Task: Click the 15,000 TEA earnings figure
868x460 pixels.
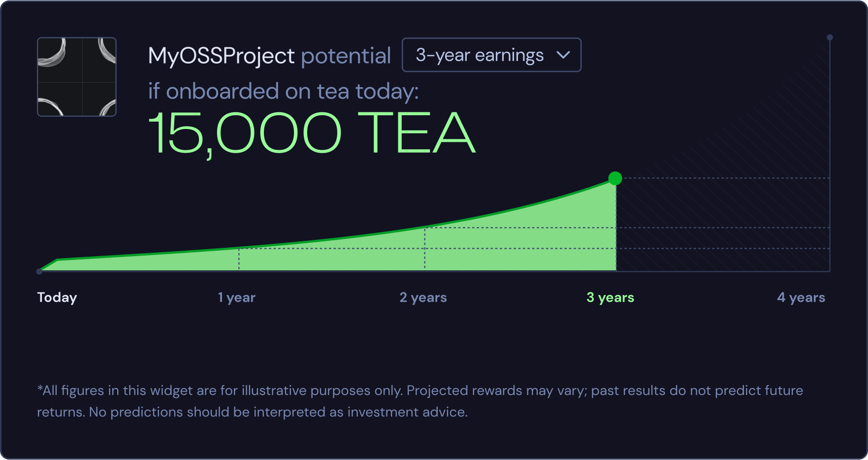Action: pyautogui.click(x=311, y=132)
